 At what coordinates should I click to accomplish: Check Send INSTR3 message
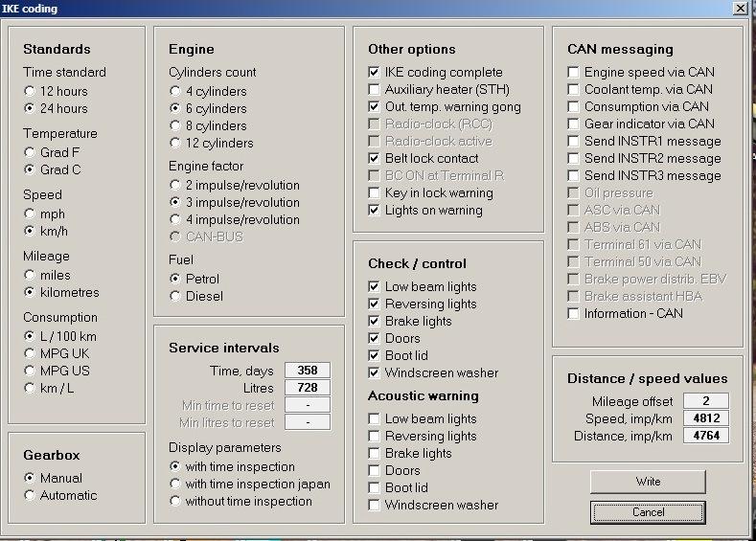(573, 175)
